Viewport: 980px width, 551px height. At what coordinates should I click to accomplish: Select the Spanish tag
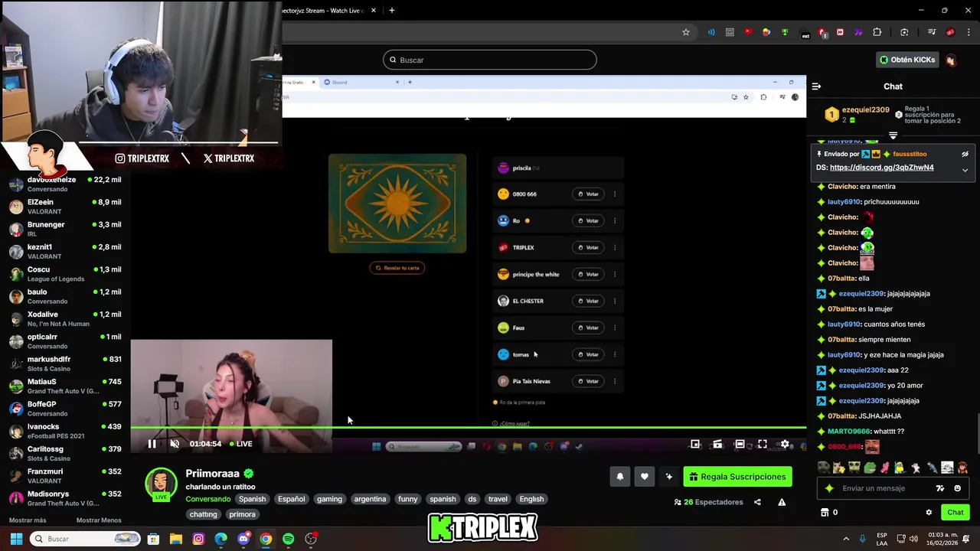(x=252, y=499)
